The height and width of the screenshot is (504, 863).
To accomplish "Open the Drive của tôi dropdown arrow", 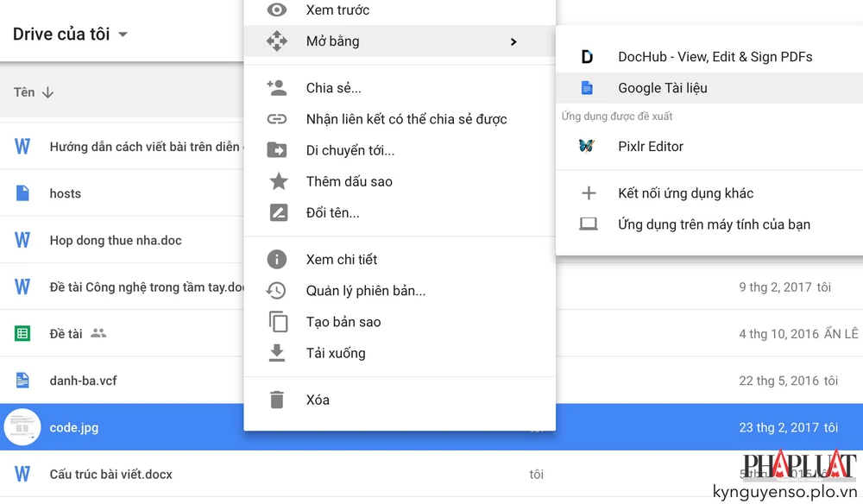I will pos(123,35).
